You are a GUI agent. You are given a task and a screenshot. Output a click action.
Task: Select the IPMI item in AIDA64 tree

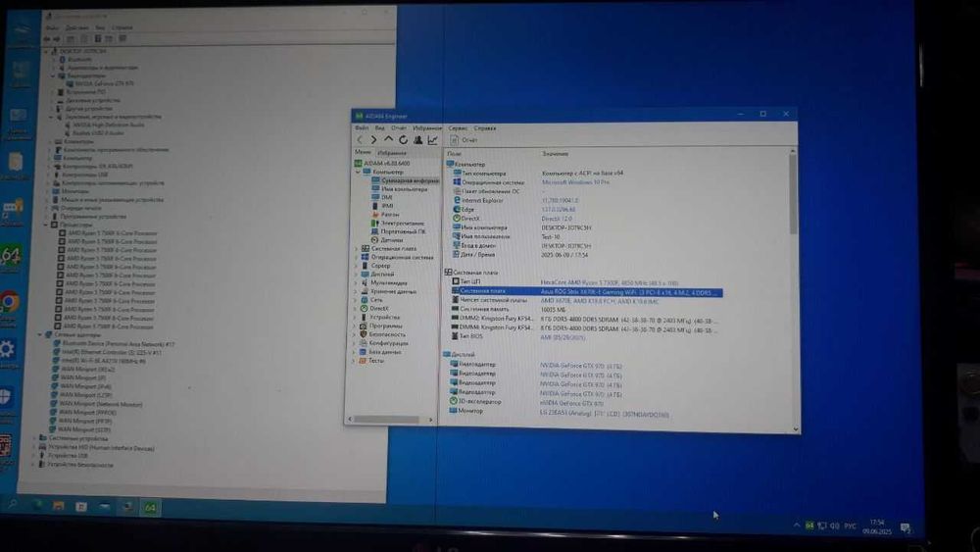click(382, 205)
